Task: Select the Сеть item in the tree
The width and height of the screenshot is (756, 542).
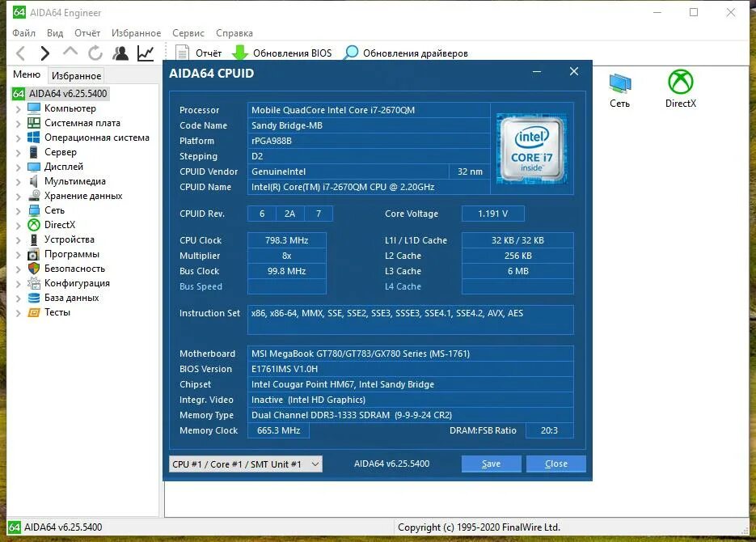Action: click(x=54, y=210)
